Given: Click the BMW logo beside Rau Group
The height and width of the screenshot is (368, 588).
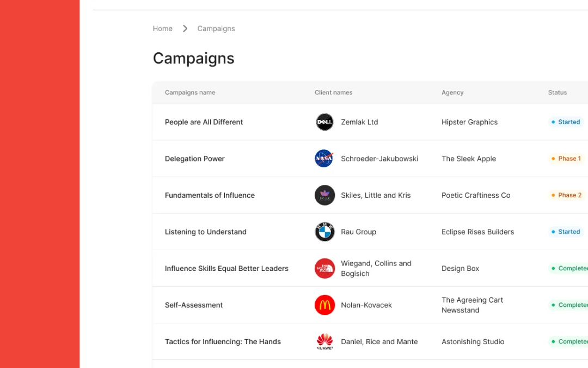Looking at the screenshot, I should [324, 232].
